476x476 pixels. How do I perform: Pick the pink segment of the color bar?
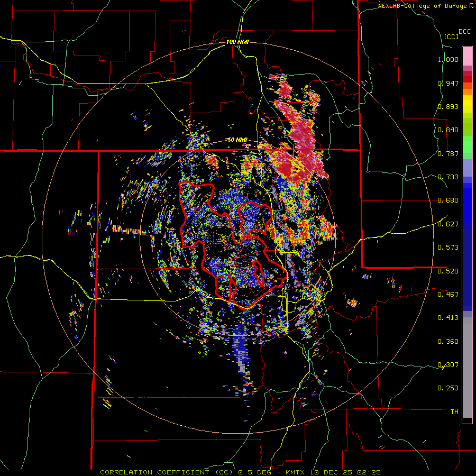coord(467,56)
